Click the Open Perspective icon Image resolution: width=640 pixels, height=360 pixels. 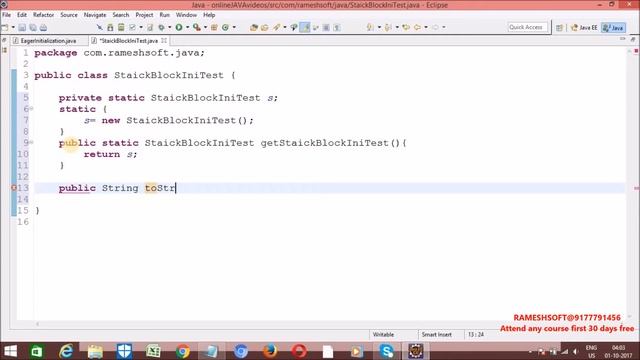click(x=559, y=27)
